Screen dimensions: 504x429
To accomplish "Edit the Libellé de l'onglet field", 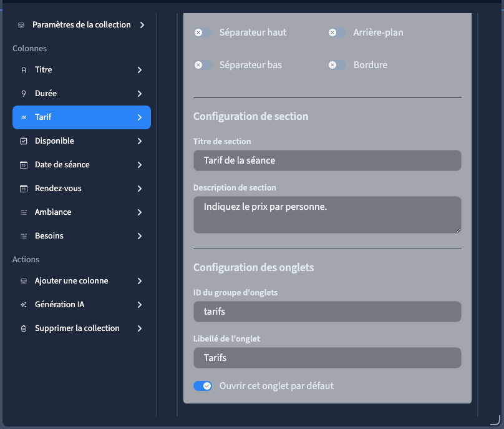I will [327, 358].
